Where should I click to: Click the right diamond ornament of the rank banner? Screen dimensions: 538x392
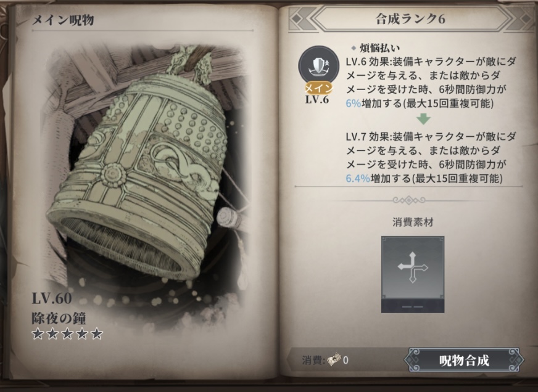[x=524, y=19]
